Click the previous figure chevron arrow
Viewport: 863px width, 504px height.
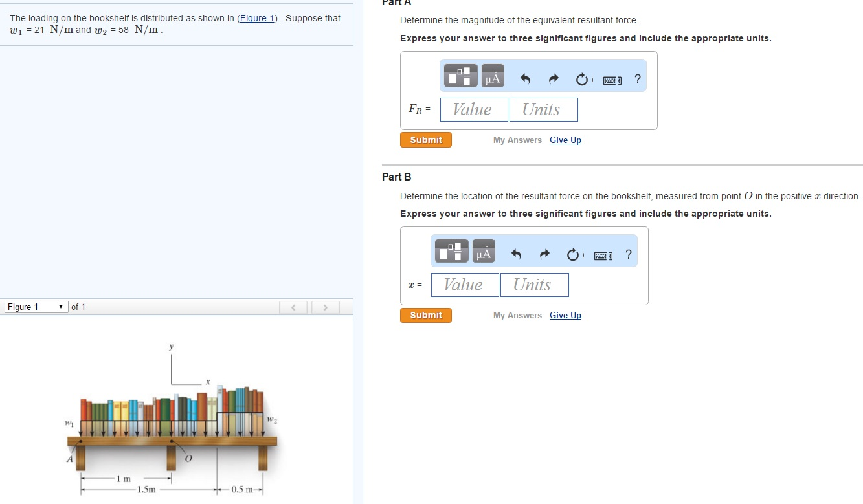293,307
